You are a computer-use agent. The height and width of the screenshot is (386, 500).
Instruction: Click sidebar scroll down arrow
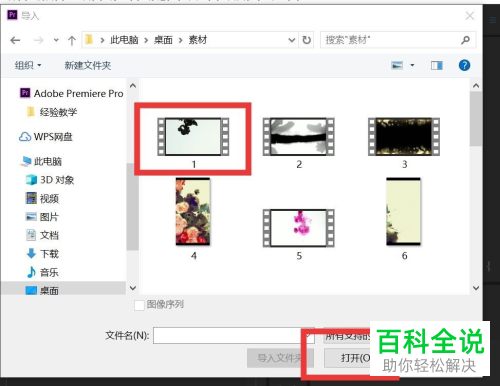[x=133, y=288]
